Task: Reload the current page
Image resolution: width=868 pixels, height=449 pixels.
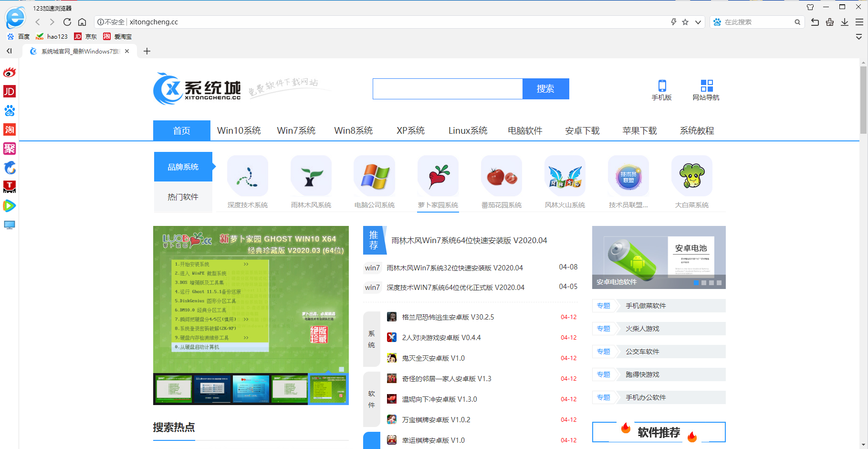Action: pyautogui.click(x=67, y=22)
